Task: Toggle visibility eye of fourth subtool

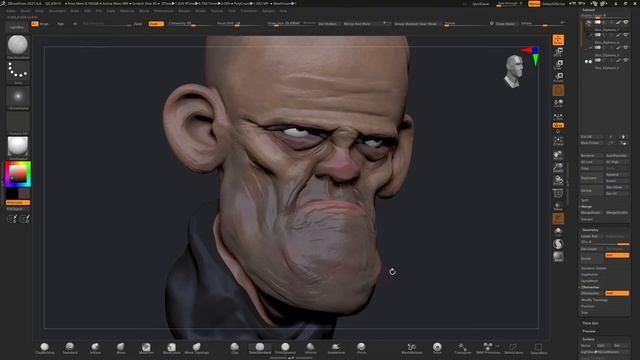Action: [x=626, y=60]
